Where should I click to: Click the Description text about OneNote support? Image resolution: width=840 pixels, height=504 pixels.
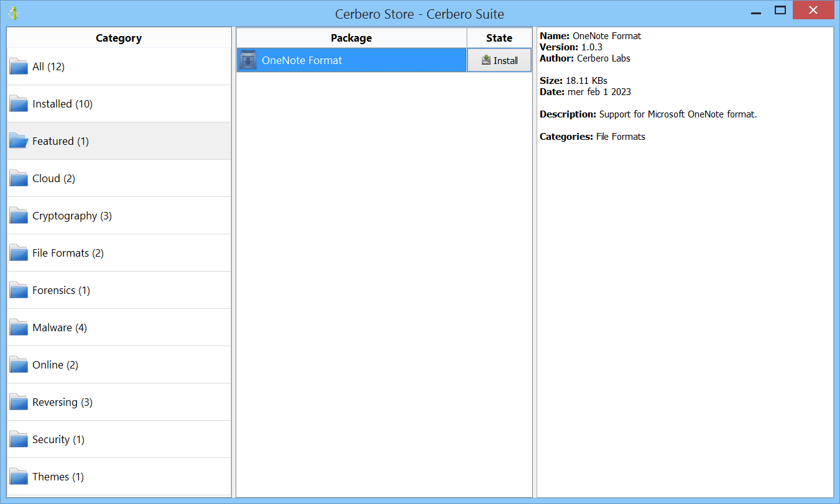pyautogui.click(x=648, y=114)
